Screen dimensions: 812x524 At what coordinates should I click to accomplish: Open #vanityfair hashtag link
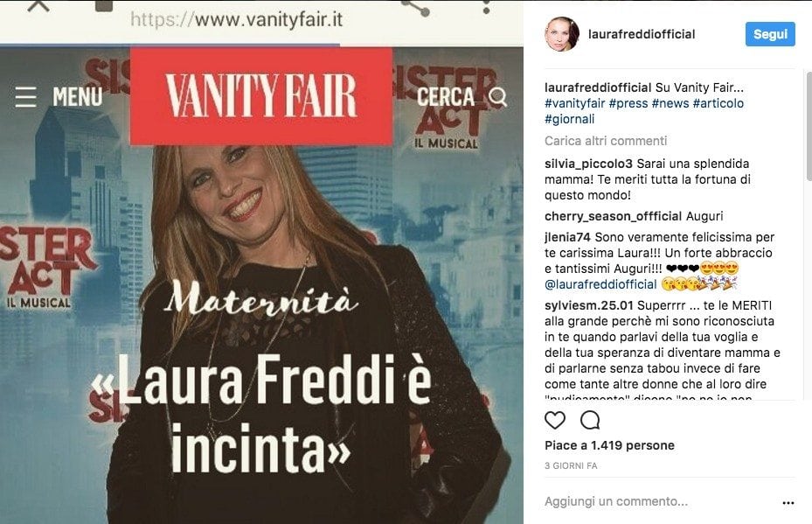[x=575, y=103]
